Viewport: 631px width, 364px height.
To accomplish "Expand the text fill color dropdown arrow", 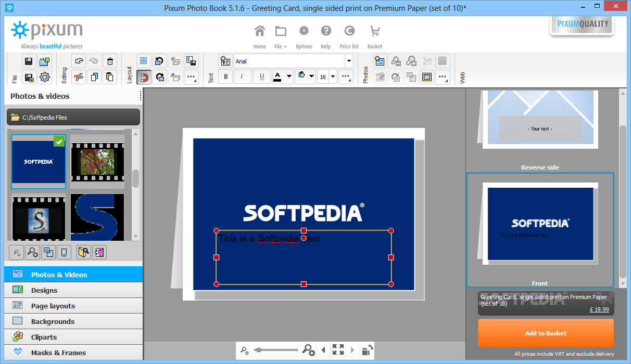I will pyautogui.click(x=311, y=77).
